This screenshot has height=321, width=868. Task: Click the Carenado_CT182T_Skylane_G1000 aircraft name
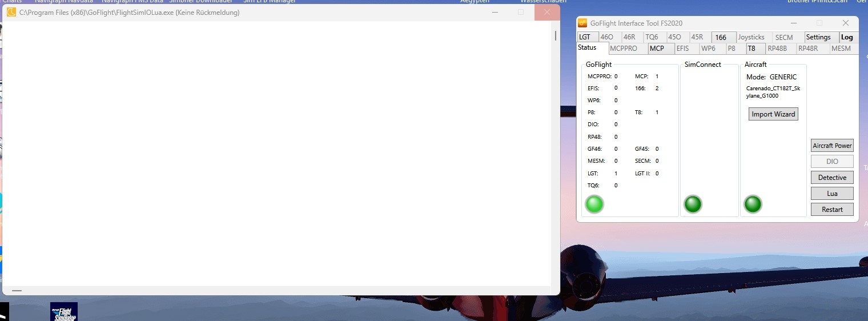click(x=773, y=92)
